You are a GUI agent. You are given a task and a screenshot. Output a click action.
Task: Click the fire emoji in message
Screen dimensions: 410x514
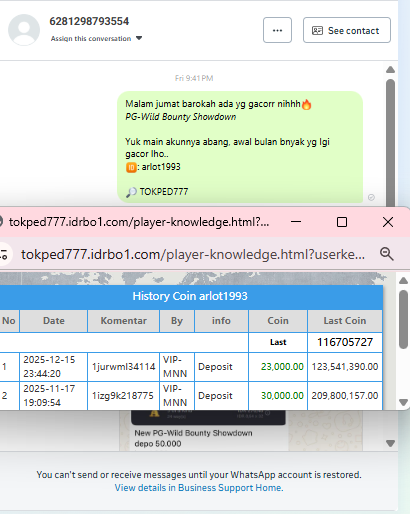tap(307, 104)
